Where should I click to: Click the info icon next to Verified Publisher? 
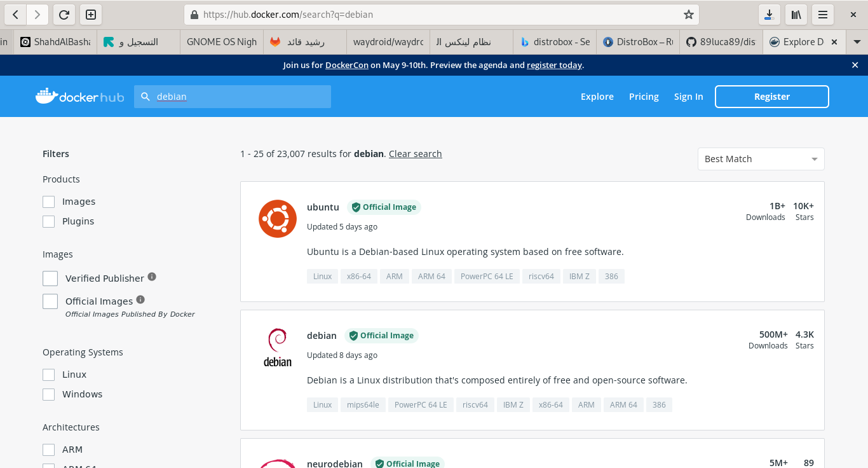(152, 276)
